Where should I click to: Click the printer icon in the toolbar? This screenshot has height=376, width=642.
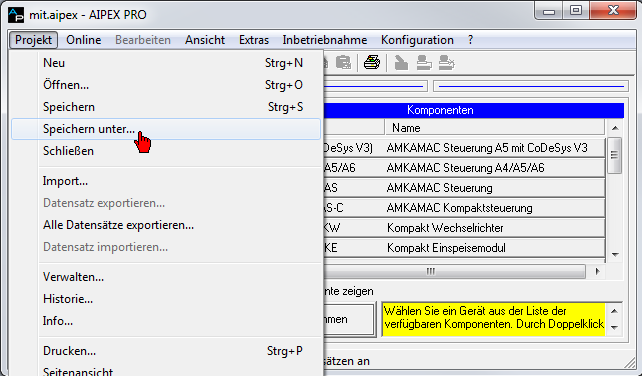(372, 63)
